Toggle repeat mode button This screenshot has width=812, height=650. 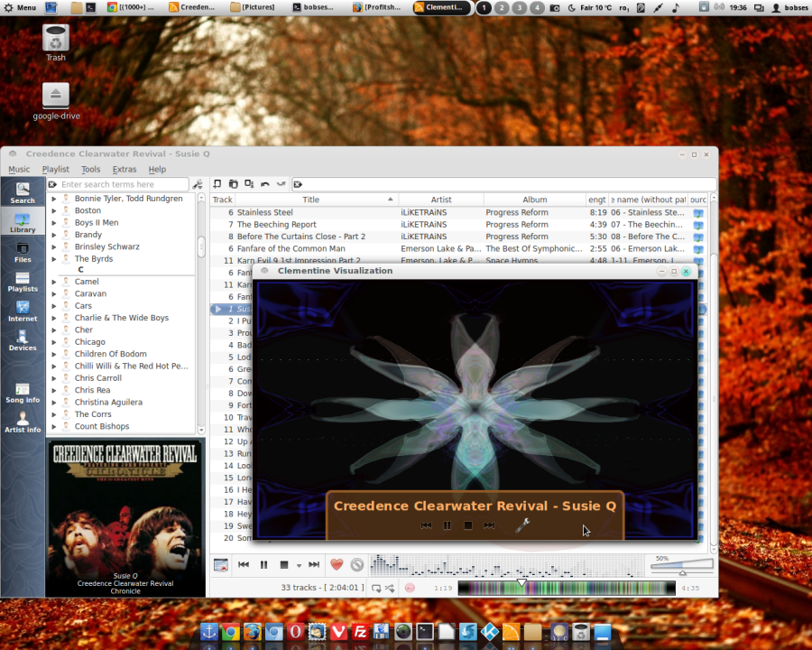click(x=376, y=588)
